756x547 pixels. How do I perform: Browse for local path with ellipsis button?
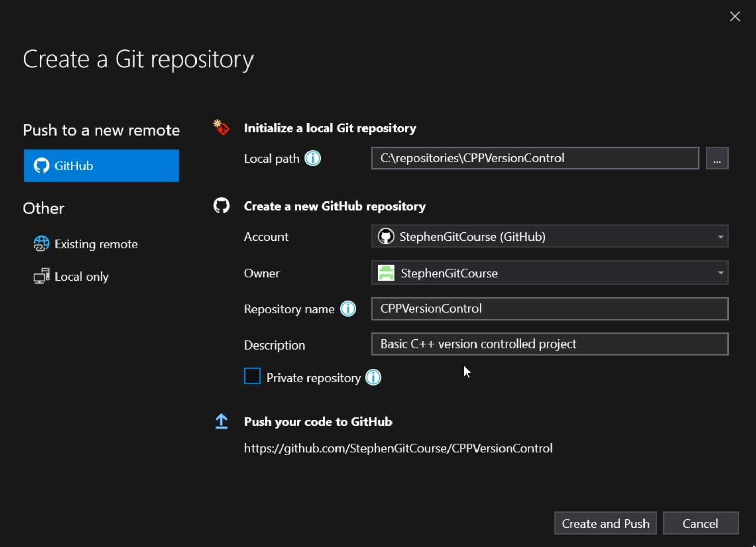click(x=717, y=158)
